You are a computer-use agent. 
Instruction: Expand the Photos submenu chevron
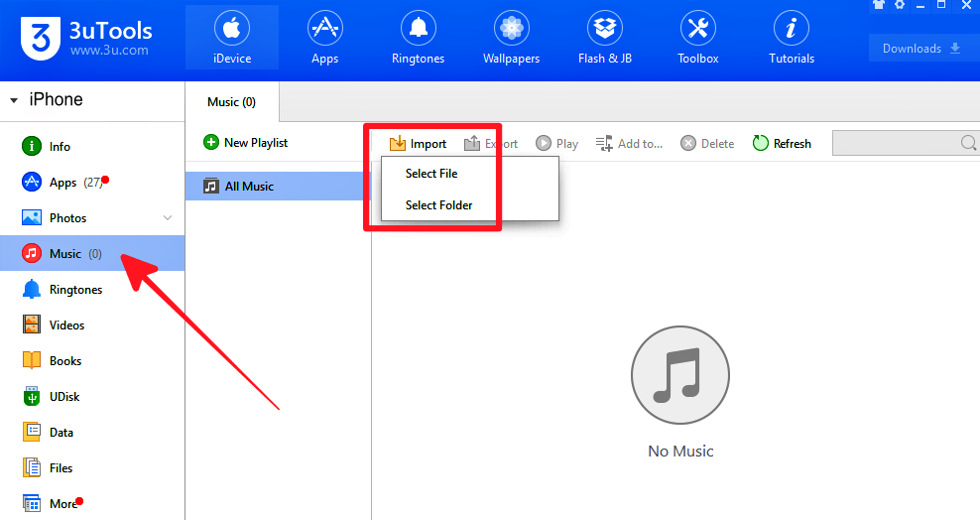click(x=168, y=218)
